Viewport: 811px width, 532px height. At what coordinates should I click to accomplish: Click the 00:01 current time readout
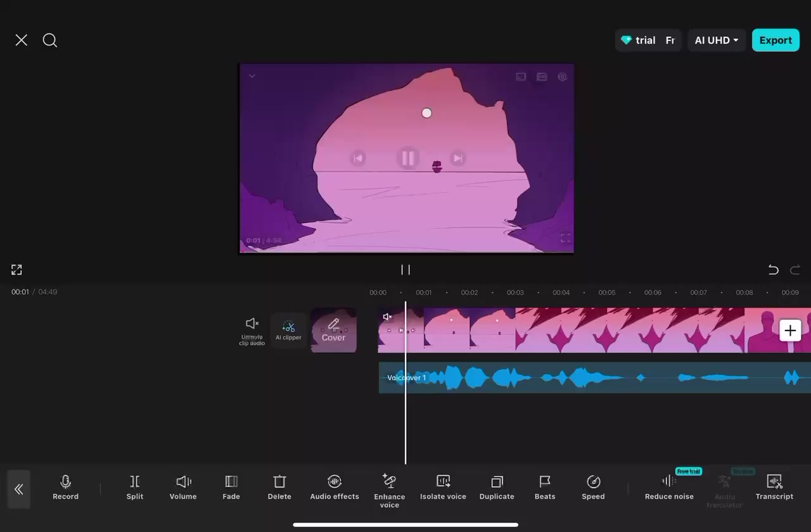coord(20,292)
